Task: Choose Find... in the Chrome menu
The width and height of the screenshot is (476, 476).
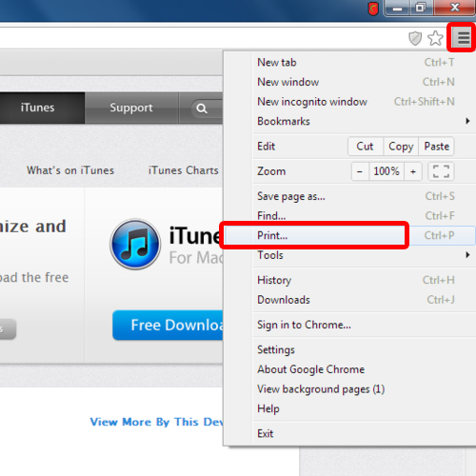Action: [x=365, y=216]
